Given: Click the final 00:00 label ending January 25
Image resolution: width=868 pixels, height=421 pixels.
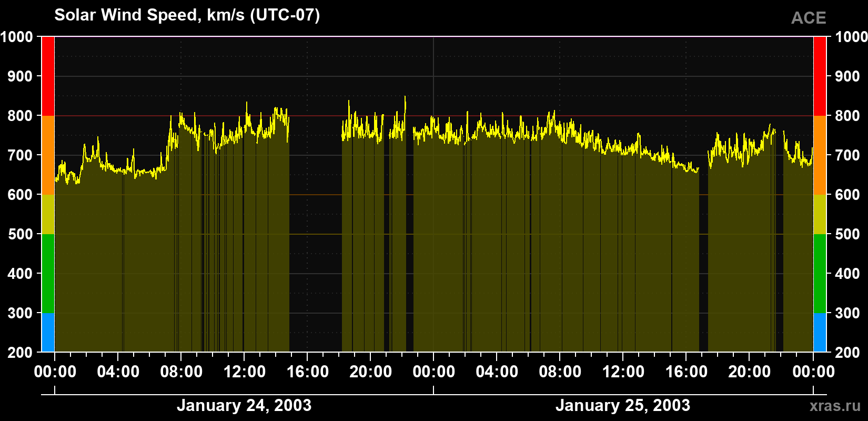Looking at the screenshot, I should pyautogui.click(x=814, y=372).
